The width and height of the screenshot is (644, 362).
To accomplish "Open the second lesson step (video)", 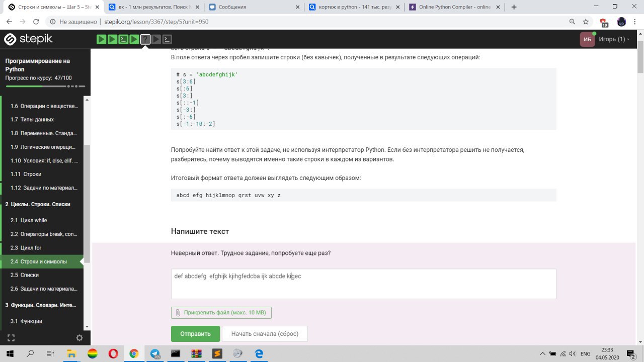I will coord(112,39).
